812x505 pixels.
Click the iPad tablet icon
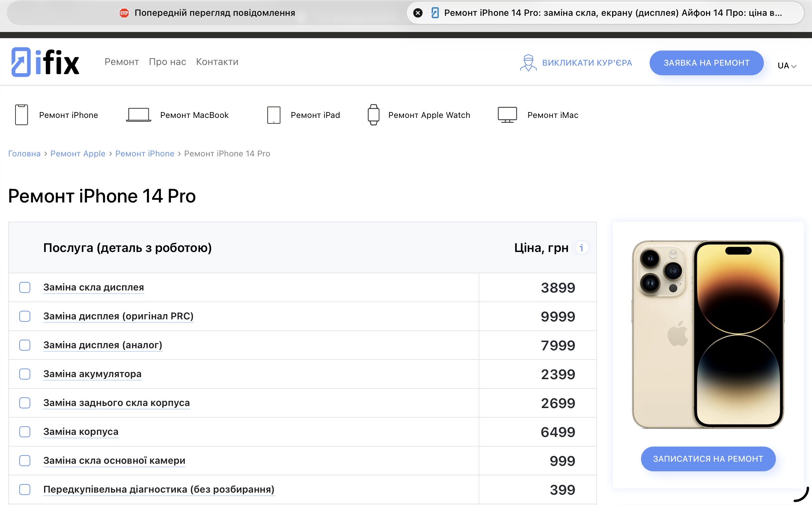tap(274, 115)
